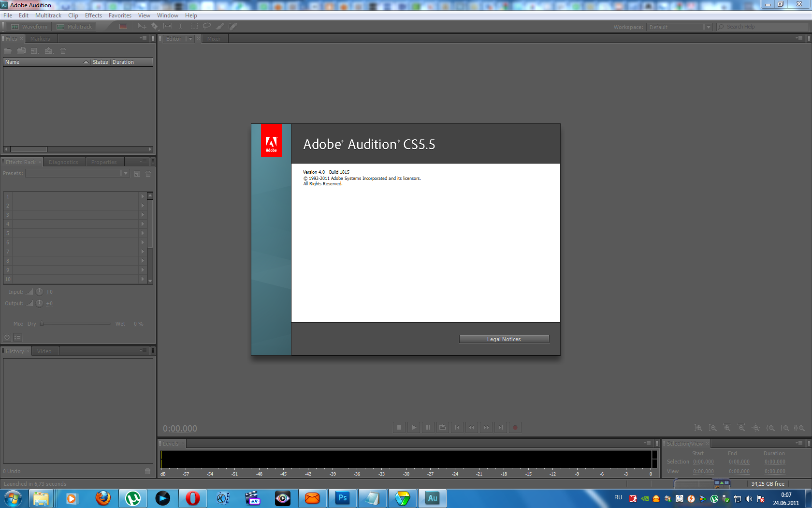Click the Input gain knob

(x=40, y=292)
